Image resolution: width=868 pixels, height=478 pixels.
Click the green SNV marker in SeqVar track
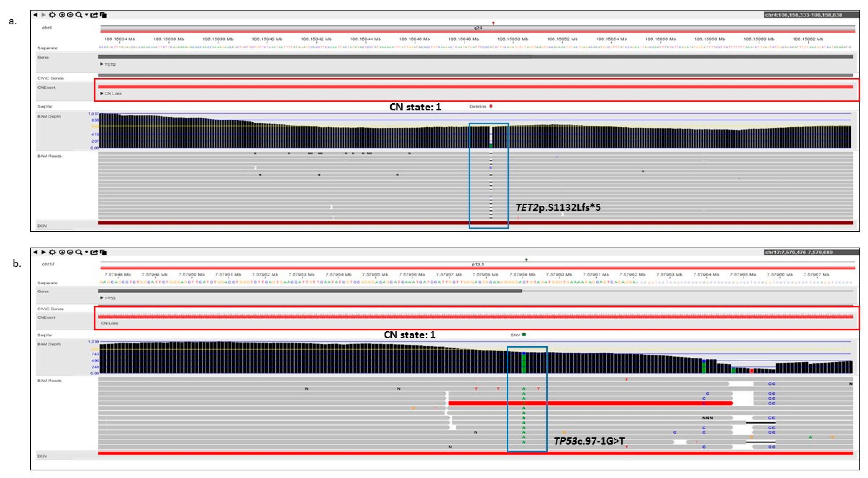tap(524, 335)
